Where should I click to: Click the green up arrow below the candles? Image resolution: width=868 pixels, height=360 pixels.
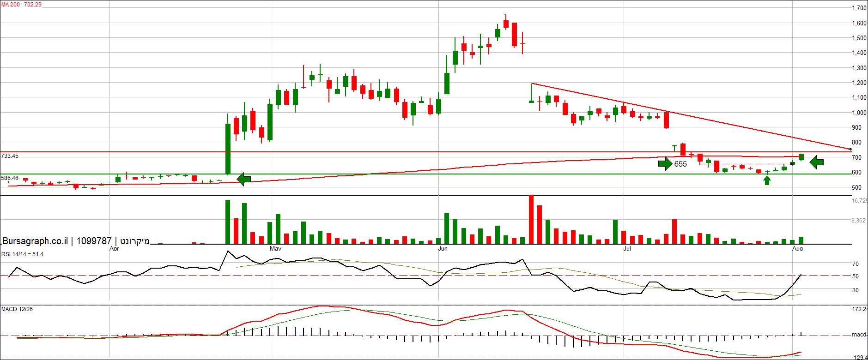767,180
